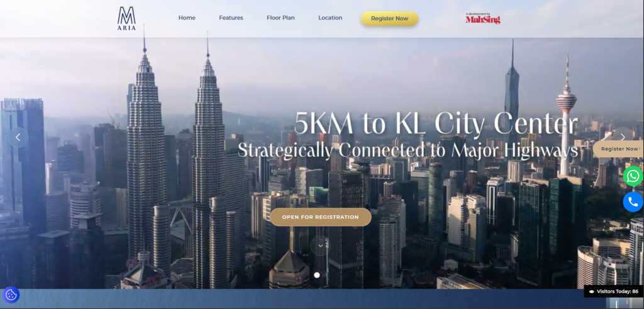Click the Open For Registration button

pyautogui.click(x=320, y=217)
